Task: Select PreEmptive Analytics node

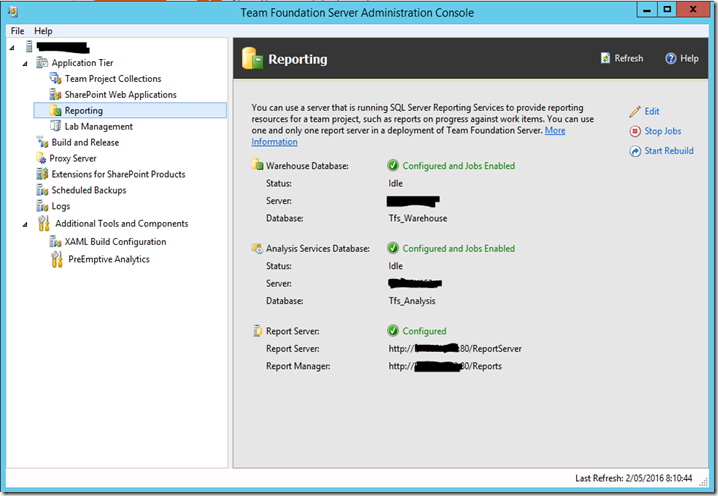Action: (x=109, y=259)
